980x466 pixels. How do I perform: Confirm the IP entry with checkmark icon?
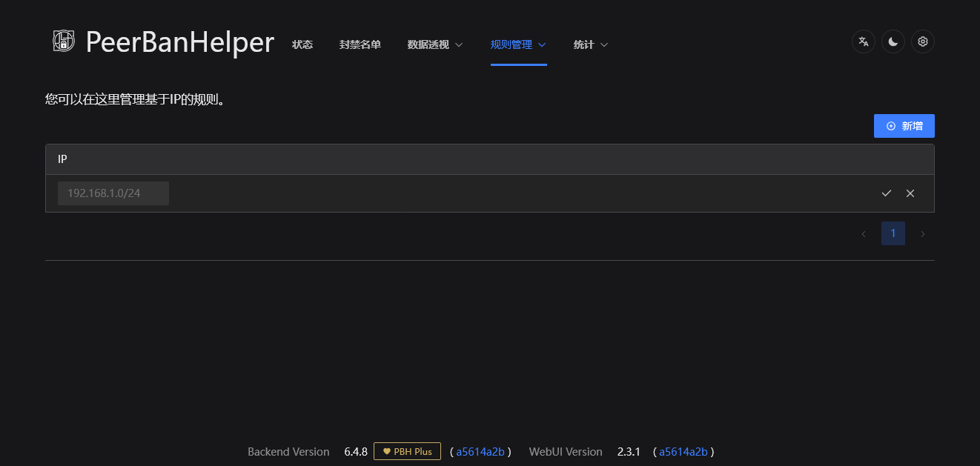pyautogui.click(x=887, y=193)
